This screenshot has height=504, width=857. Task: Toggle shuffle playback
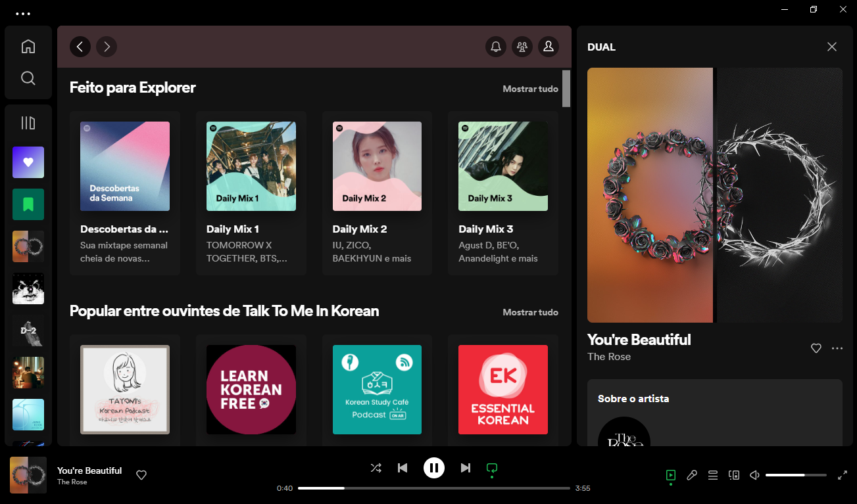(376, 468)
